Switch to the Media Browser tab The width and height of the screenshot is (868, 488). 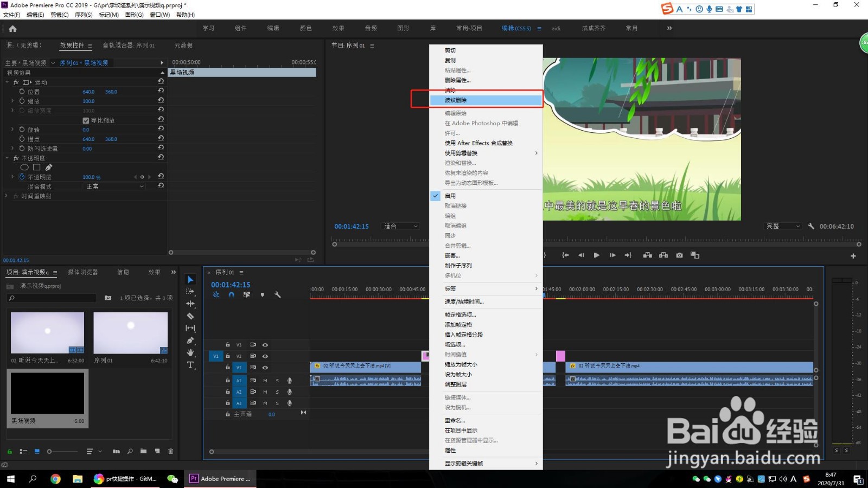(x=82, y=272)
